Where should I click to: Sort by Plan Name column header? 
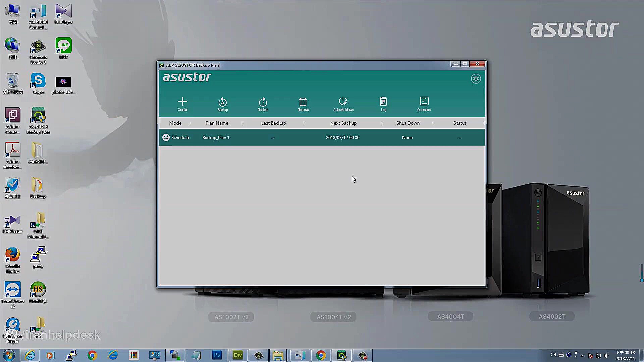click(x=217, y=123)
